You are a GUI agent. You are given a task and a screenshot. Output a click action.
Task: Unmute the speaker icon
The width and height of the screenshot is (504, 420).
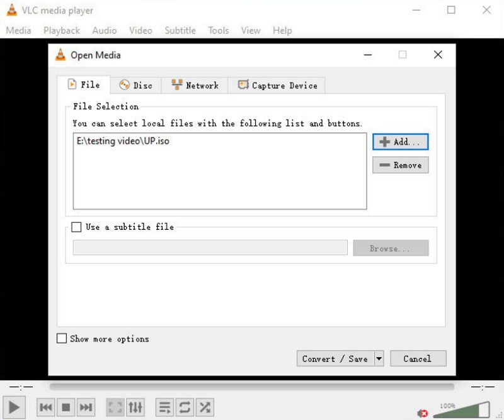pyautogui.click(x=424, y=412)
